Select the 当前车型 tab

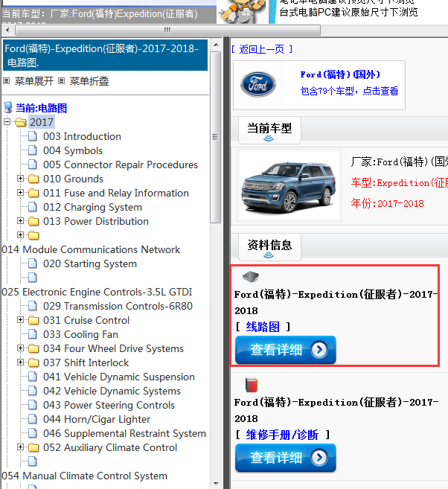coord(269,130)
